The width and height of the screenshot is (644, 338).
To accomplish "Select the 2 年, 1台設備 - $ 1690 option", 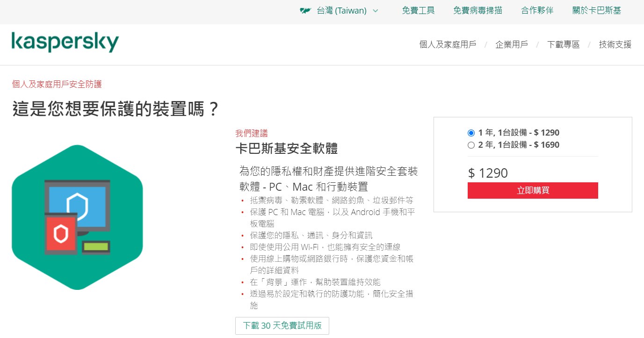I will click(471, 145).
